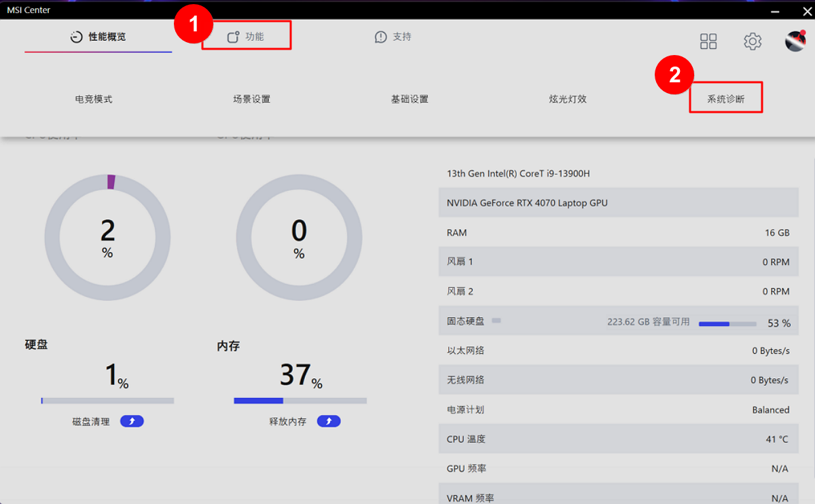
Task: Open 系统诊断 system diagnosis
Action: tap(725, 99)
